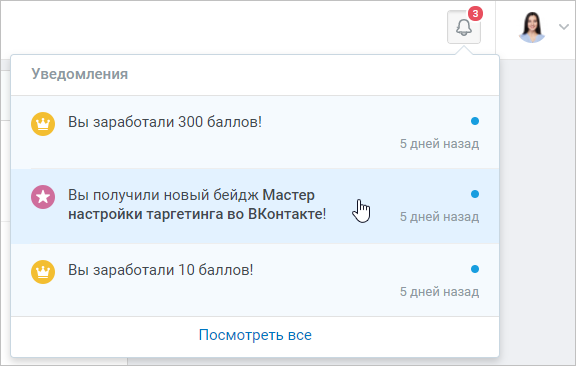The image size is (576, 366).
Task: Open the 'Вы получили новый бейдж' notification
Action: coord(255,206)
